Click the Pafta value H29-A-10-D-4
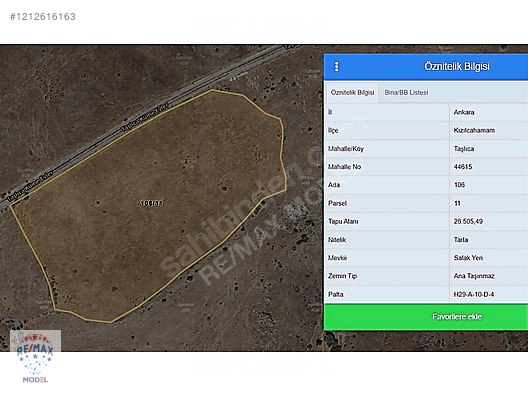The height and width of the screenshot is (396, 528). pyautogui.click(x=473, y=294)
